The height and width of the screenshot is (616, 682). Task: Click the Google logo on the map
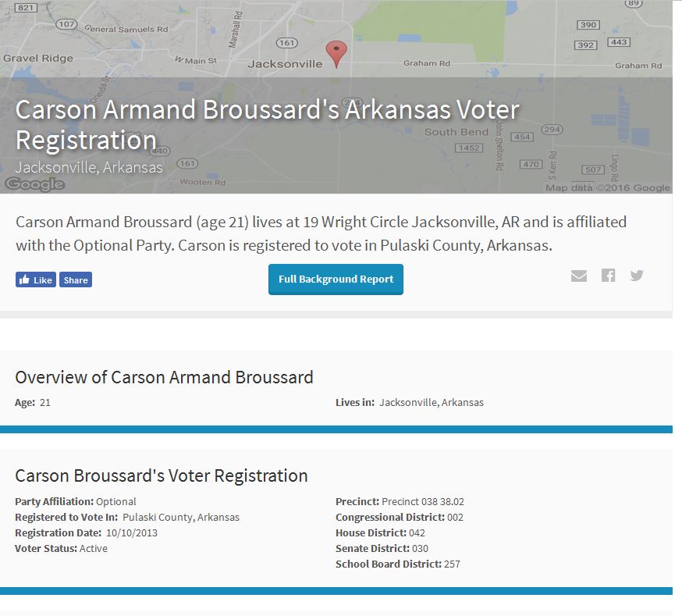(x=34, y=183)
